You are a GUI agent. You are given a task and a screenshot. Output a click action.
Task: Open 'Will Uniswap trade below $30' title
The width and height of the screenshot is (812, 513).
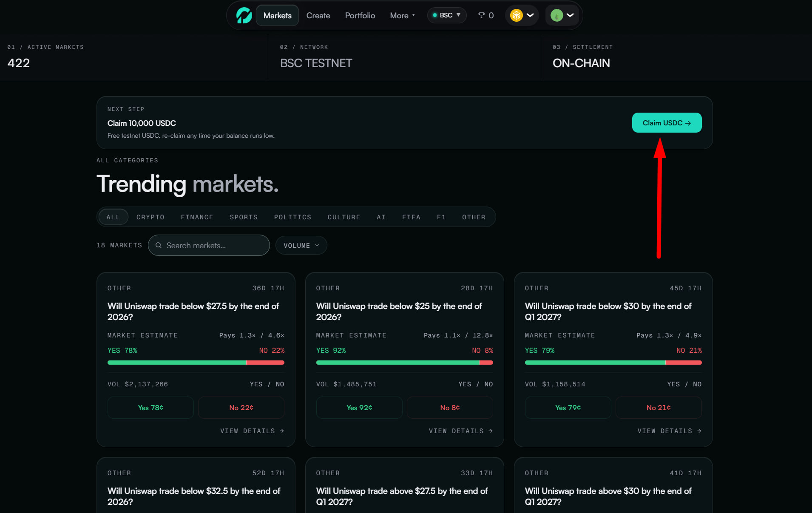click(x=608, y=311)
